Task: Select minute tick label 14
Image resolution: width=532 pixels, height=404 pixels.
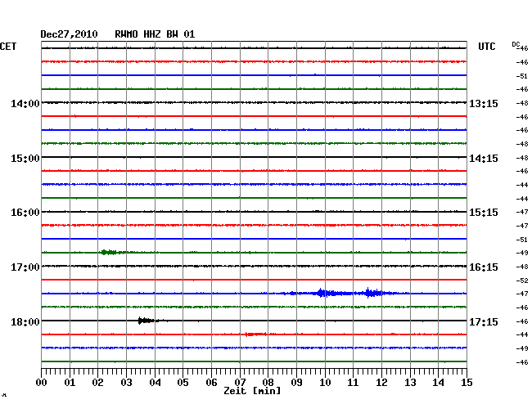Action: [x=438, y=383]
